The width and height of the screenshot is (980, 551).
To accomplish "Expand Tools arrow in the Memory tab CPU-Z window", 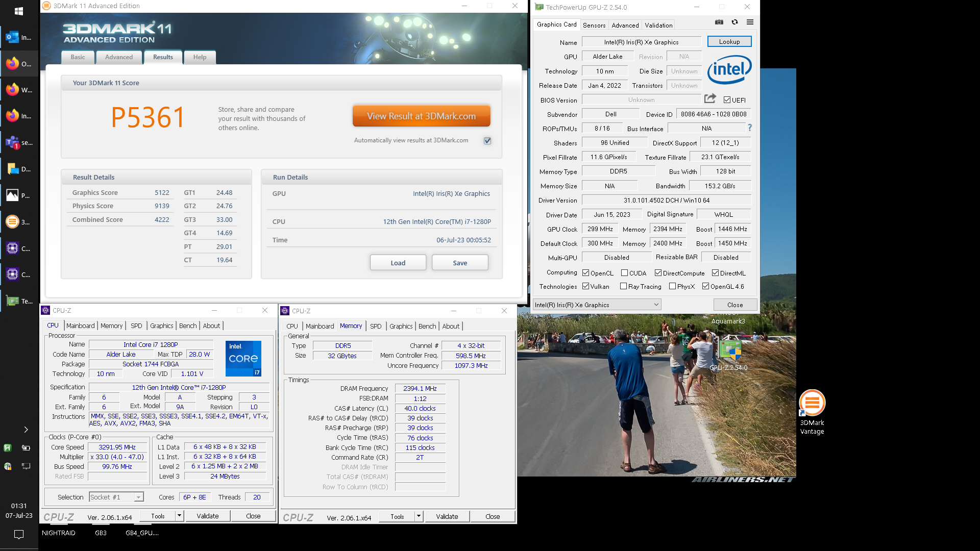I will click(x=419, y=516).
